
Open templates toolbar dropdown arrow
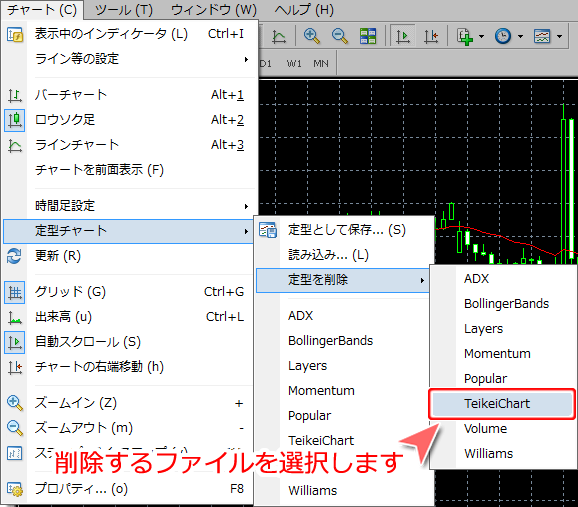click(x=560, y=36)
